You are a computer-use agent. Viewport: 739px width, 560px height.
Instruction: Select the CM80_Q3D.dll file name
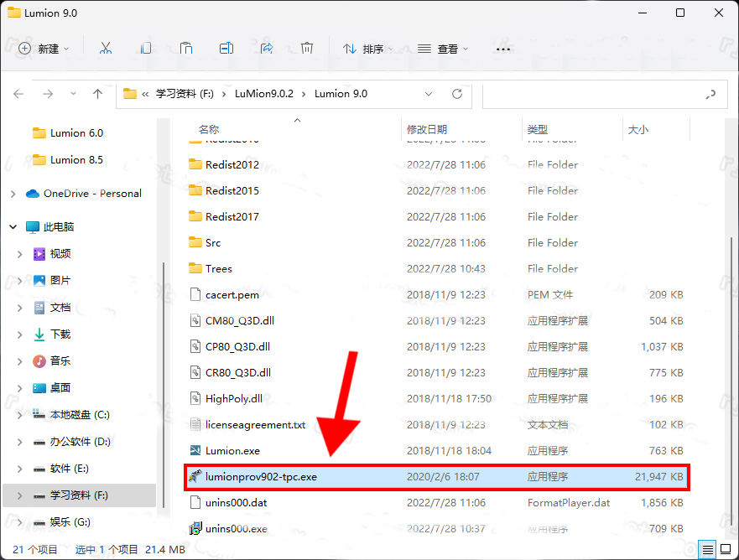239,321
